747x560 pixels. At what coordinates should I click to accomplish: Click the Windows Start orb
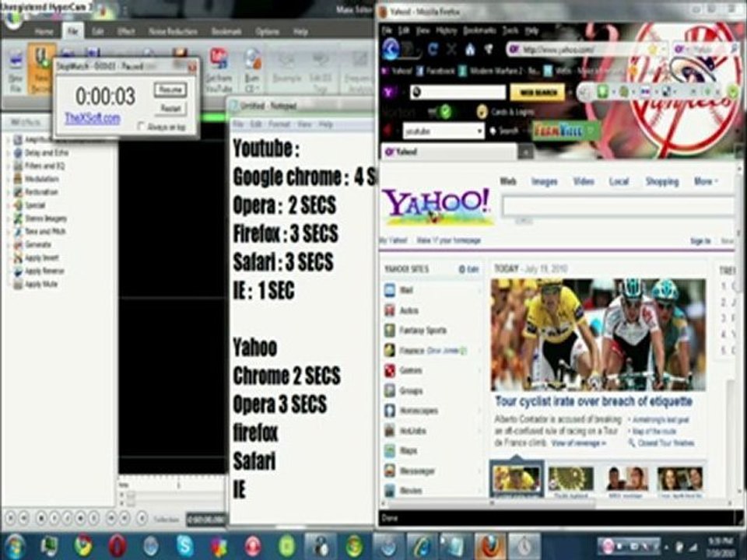[15, 545]
